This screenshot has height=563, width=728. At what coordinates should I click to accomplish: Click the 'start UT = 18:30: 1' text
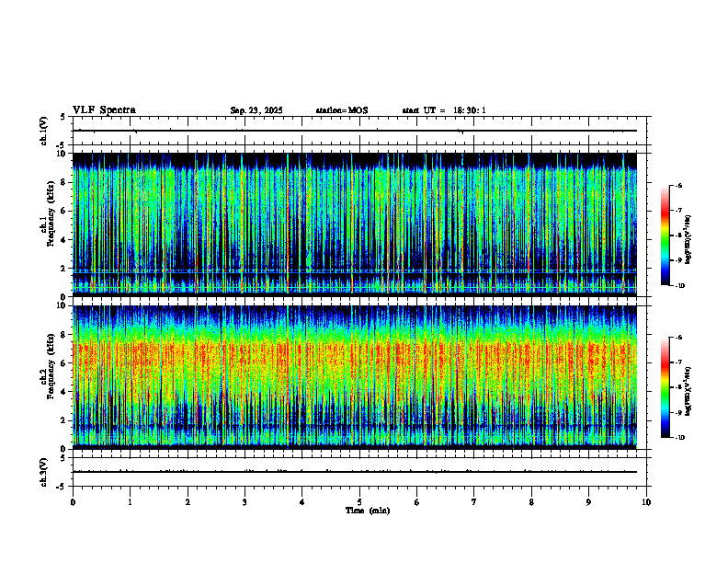coord(444,110)
